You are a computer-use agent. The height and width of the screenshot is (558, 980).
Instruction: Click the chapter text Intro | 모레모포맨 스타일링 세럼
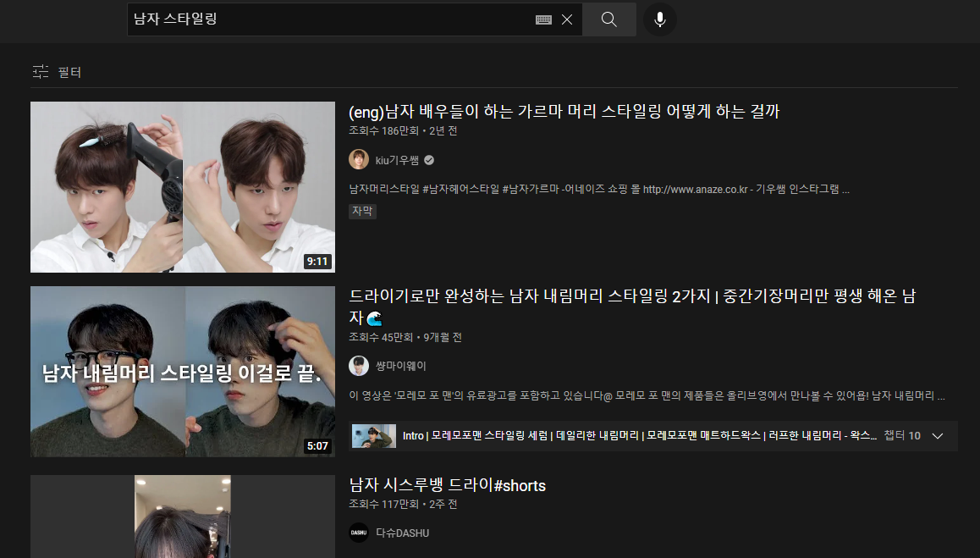coord(640,436)
